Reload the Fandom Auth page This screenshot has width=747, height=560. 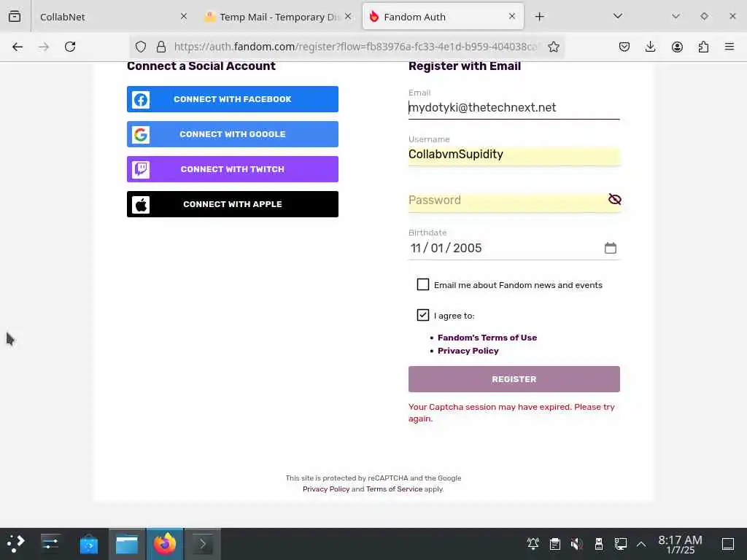(x=70, y=47)
